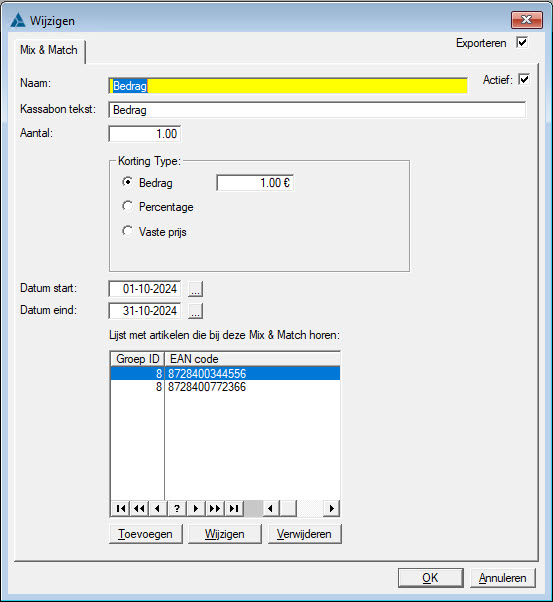Skip forward a page with double-right arrows
553x602 pixels.
click(x=215, y=509)
